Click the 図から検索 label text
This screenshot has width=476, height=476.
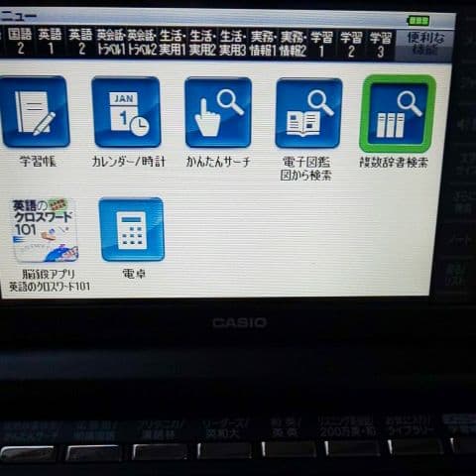click(x=305, y=176)
